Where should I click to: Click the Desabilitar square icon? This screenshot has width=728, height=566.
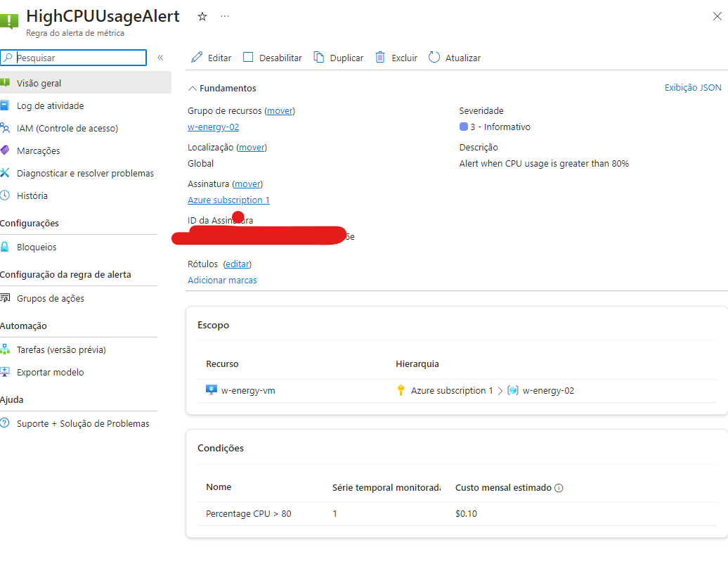coord(248,57)
